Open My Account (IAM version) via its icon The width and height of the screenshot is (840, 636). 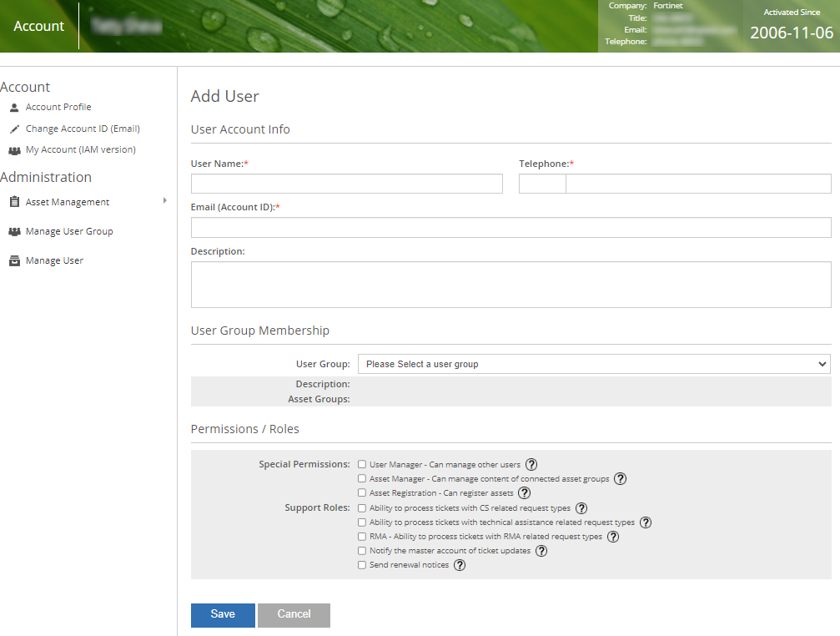tap(14, 149)
